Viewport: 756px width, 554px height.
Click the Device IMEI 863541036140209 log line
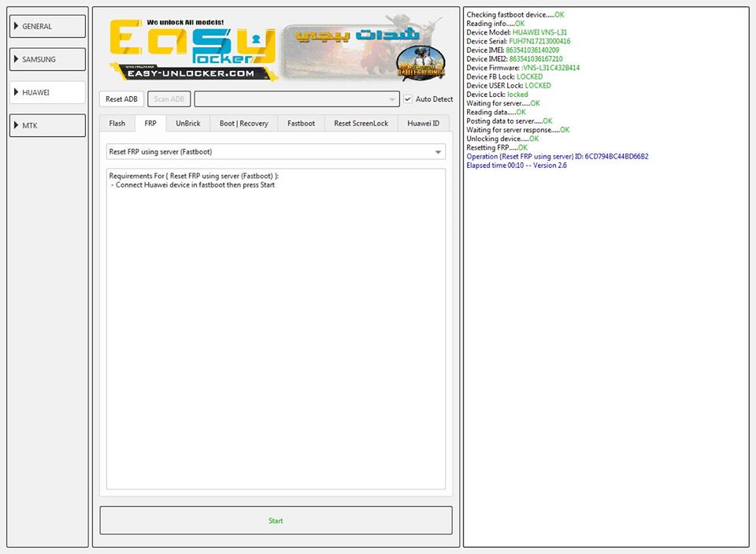513,50
